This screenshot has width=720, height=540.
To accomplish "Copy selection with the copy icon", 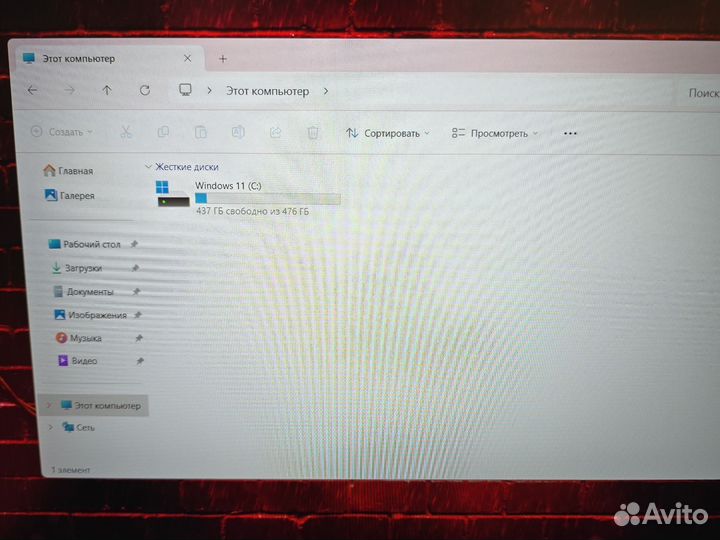I will pyautogui.click(x=163, y=132).
